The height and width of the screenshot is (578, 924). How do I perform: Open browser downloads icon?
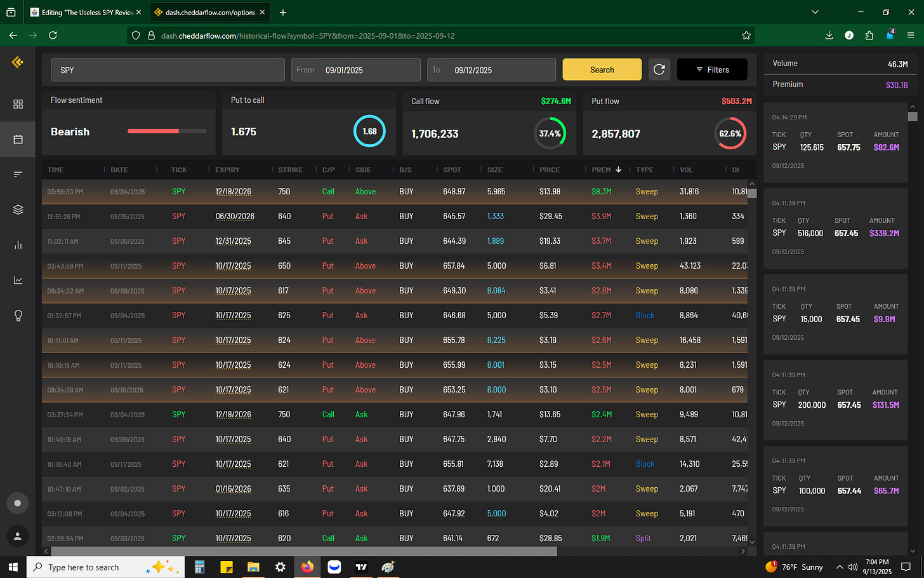829,36
